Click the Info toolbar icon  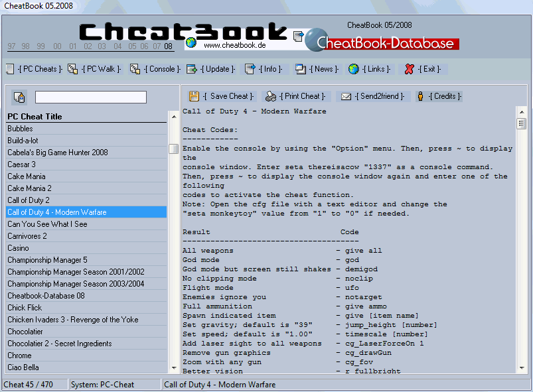250,69
